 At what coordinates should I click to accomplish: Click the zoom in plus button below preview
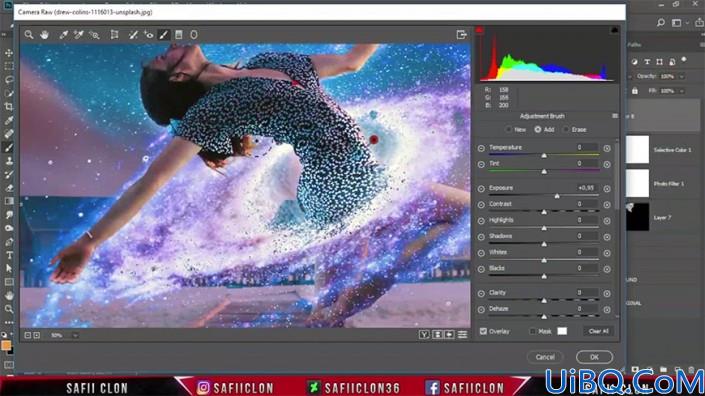[37, 335]
